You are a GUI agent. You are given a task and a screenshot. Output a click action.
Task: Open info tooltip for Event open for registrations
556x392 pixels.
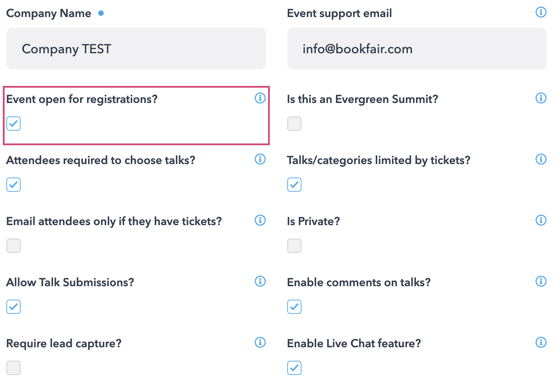coord(260,98)
